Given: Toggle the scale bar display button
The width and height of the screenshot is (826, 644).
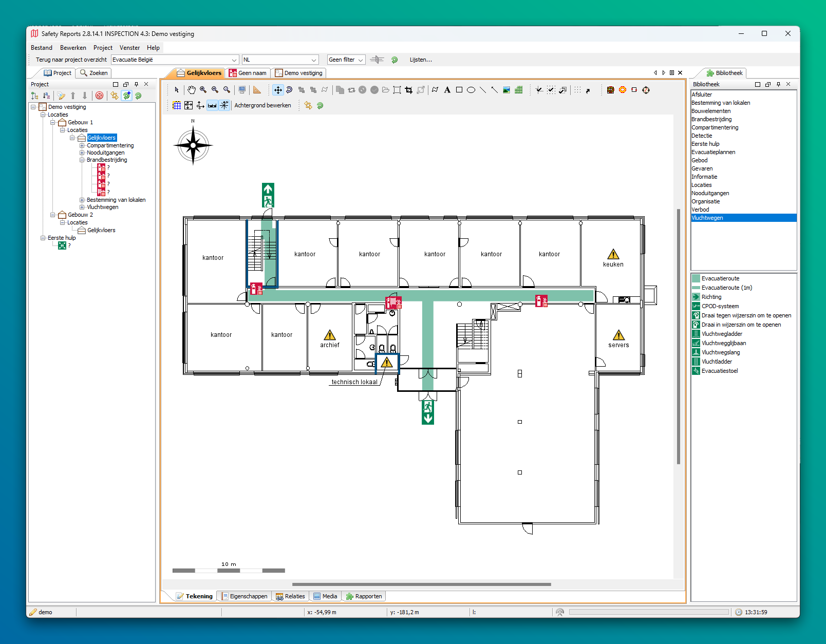Looking at the screenshot, I should click(x=212, y=105).
